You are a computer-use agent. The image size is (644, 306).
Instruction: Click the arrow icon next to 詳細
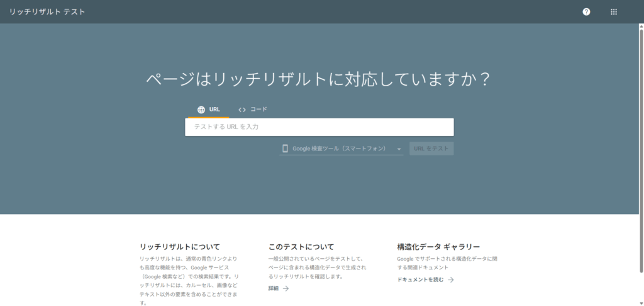click(286, 289)
